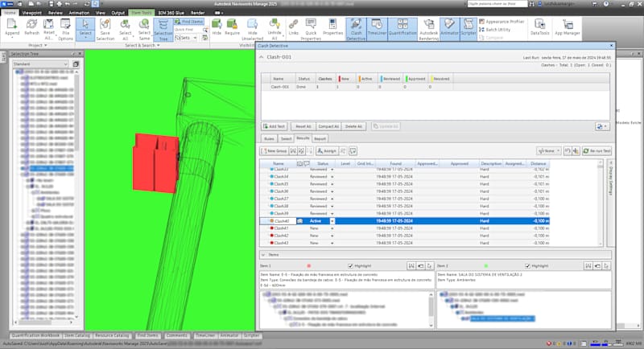
Task: Open File Options from the Project panel
Action: coord(65,28)
